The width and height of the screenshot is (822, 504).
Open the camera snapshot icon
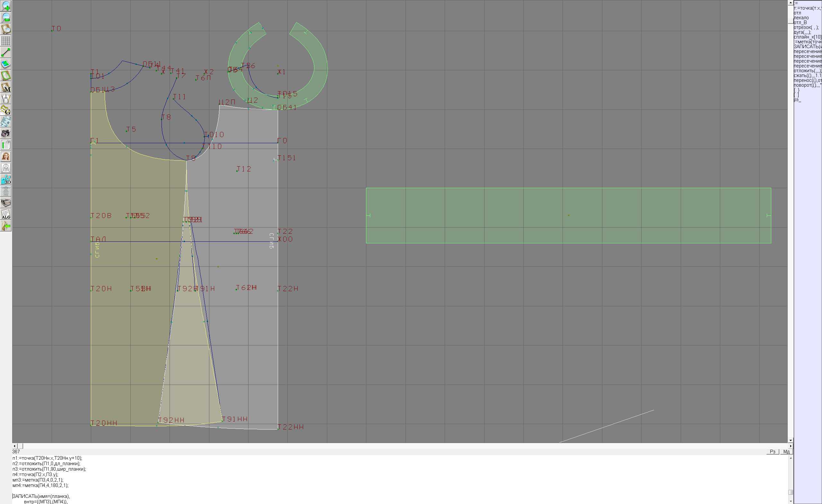[x=6, y=134]
